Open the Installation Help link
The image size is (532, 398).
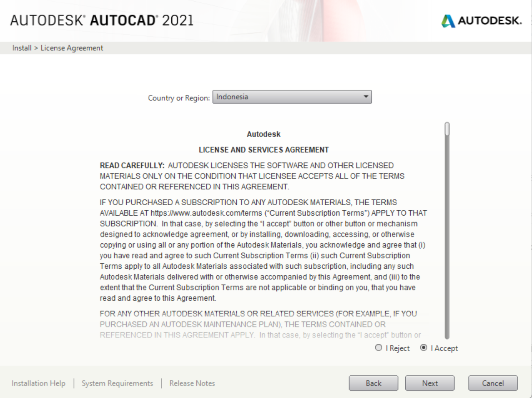[x=38, y=383]
